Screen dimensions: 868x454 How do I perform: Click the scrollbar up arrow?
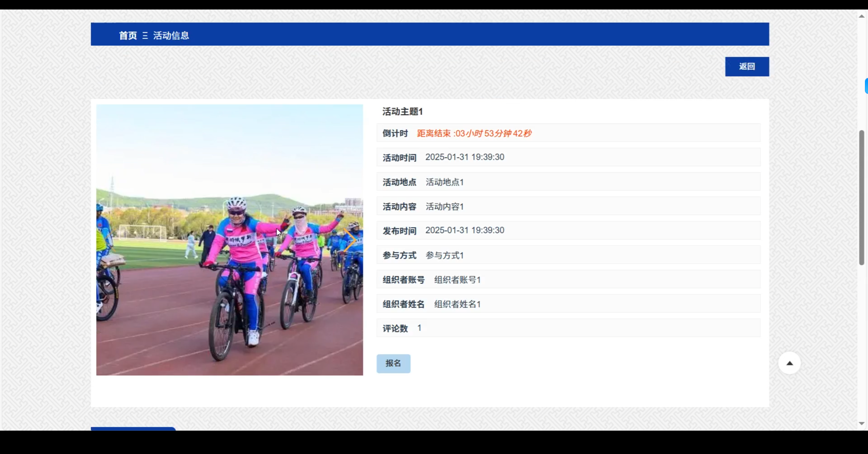point(862,16)
